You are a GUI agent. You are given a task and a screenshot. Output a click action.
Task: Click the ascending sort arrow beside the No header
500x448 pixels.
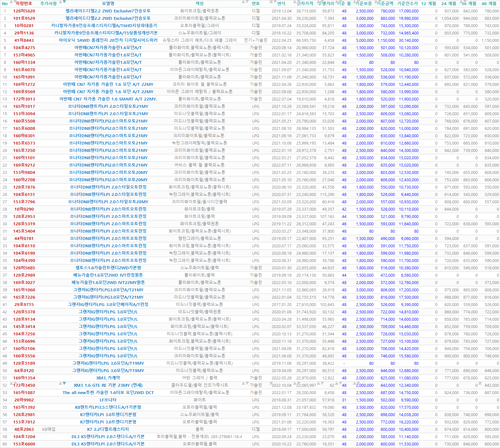11,2
